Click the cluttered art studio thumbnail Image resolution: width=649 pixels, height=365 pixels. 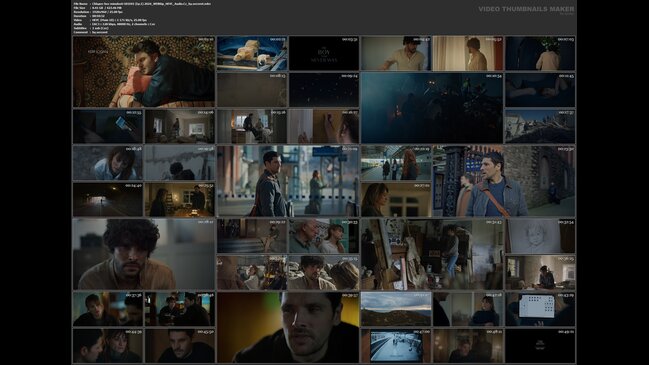[432, 254]
